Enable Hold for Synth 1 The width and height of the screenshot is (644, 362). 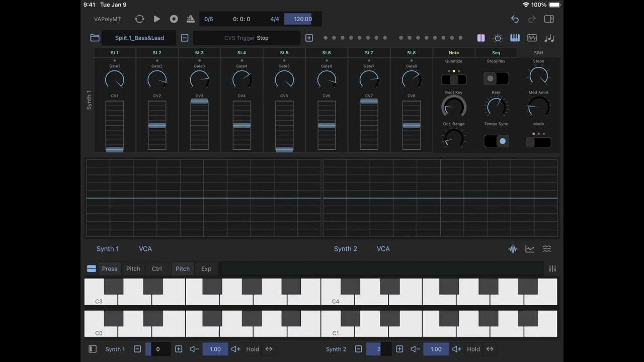(x=253, y=349)
